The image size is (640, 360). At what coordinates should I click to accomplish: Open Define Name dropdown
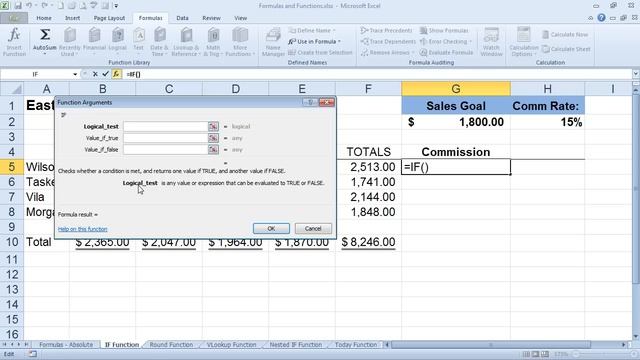(x=312, y=31)
